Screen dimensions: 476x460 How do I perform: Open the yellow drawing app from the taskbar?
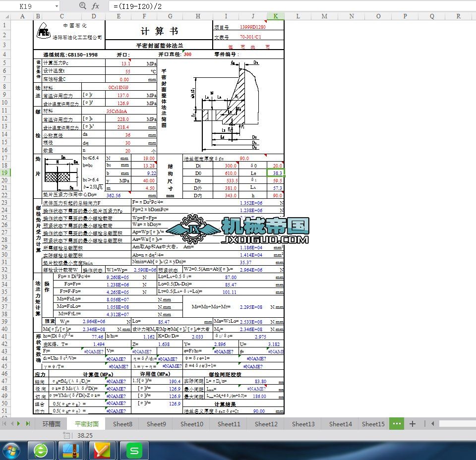103,451
